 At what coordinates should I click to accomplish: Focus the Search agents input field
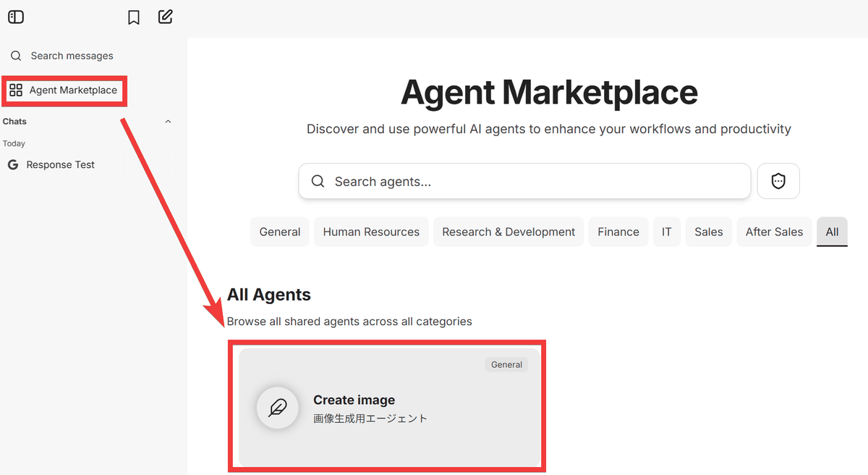[x=535, y=181]
